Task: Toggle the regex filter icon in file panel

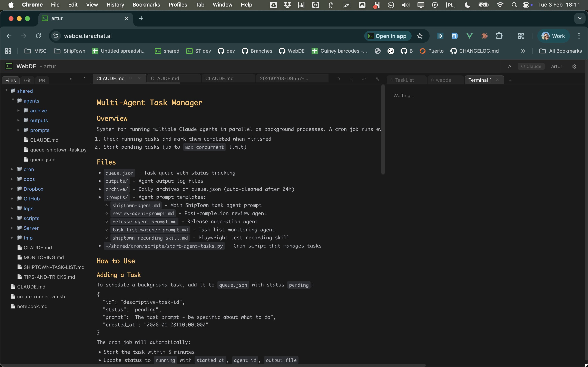Action: tap(84, 79)
